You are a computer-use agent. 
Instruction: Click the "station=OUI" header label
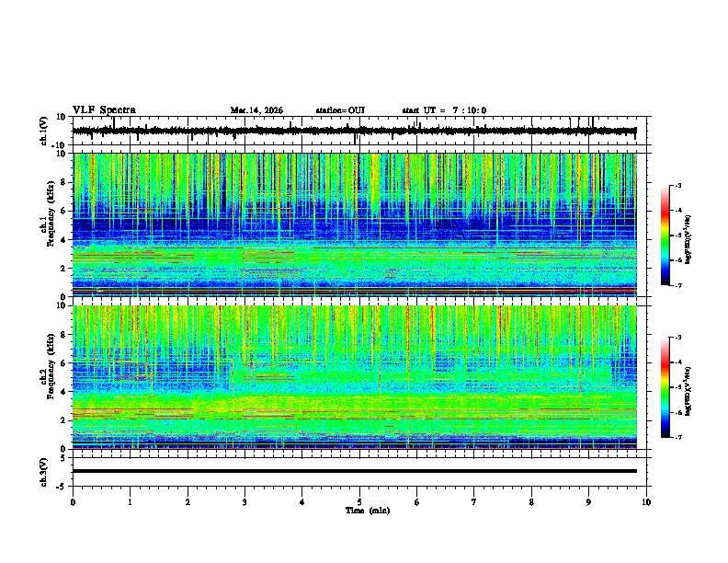pos(340,110)
